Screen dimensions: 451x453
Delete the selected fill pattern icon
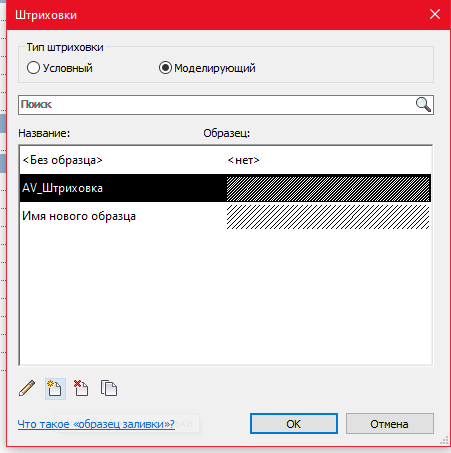81,388
